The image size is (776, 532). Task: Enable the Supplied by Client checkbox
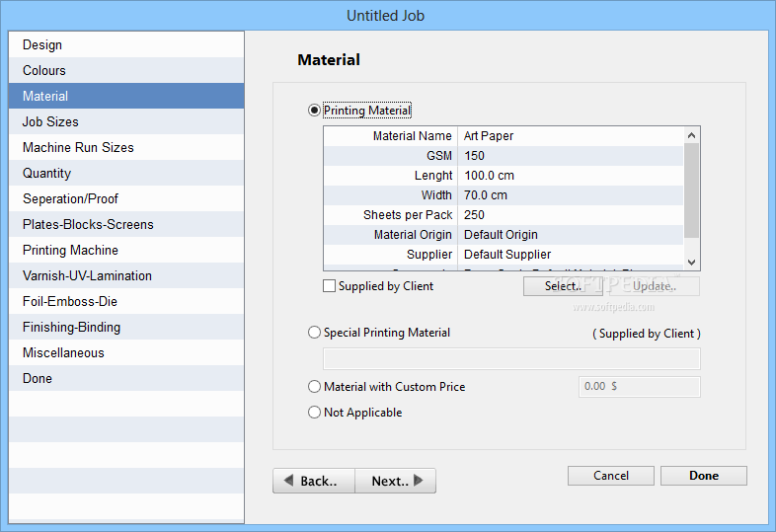pyautogui.click(x=329, y=286)
